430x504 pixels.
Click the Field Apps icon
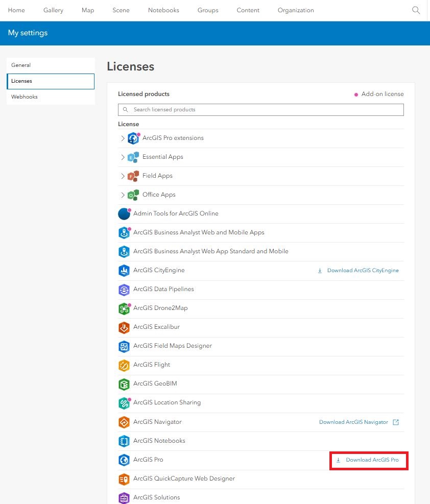click(133, 176)
